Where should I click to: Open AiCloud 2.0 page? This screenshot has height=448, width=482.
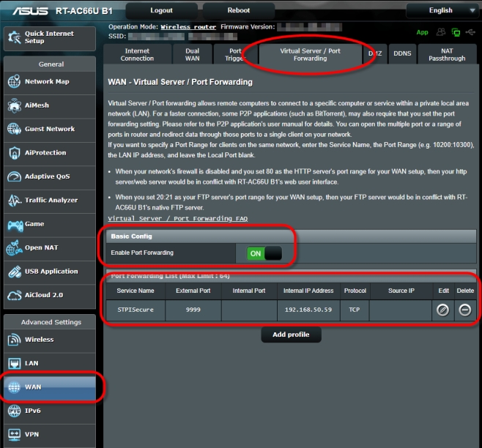48,296
